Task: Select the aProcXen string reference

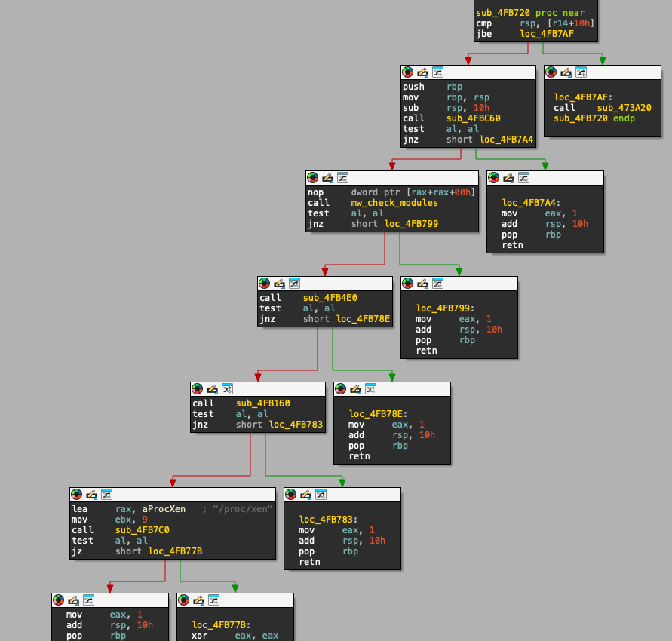Action: coord(164,508)
